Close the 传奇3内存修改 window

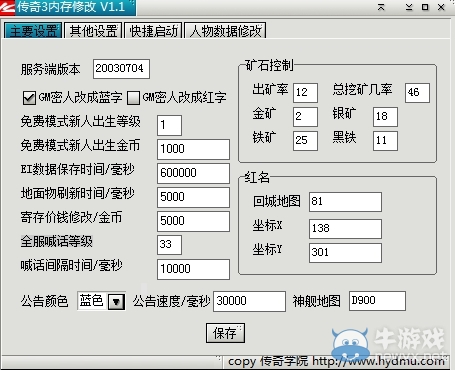tap(441, 7)
